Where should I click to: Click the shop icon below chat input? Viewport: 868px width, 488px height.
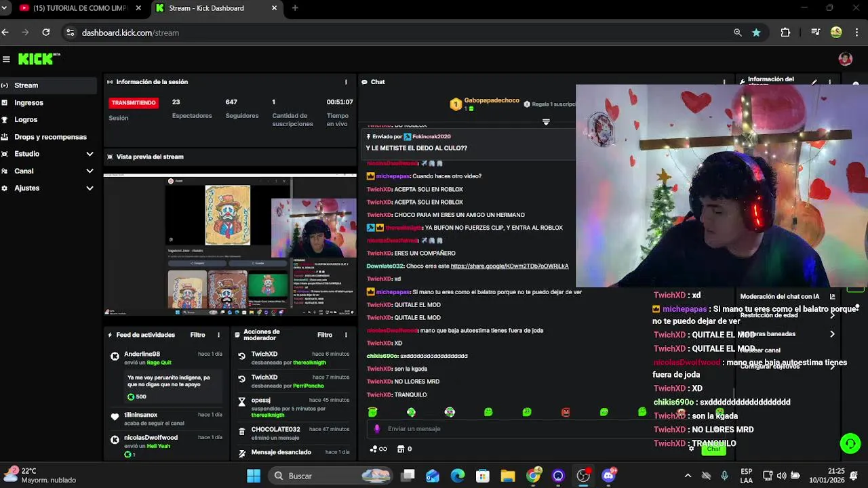401,449
